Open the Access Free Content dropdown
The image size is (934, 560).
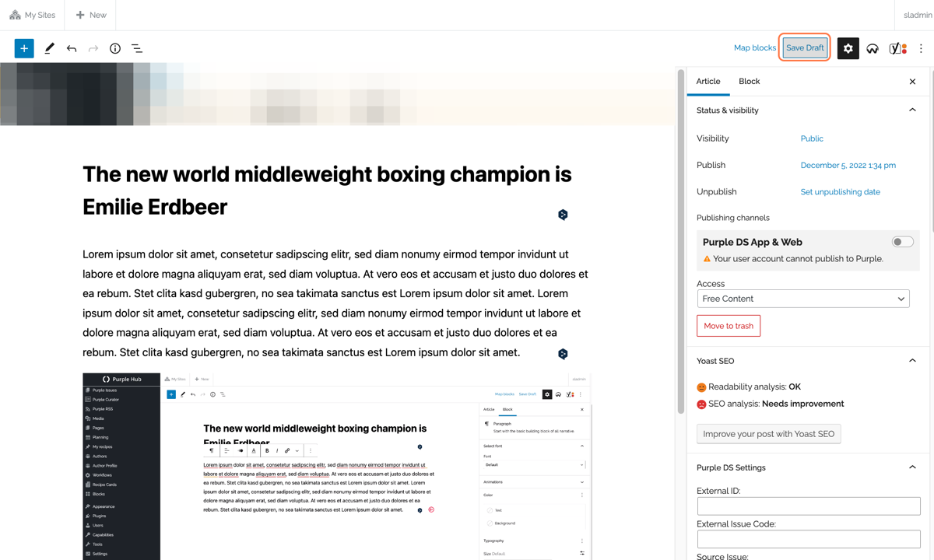[x=803, y=299]
